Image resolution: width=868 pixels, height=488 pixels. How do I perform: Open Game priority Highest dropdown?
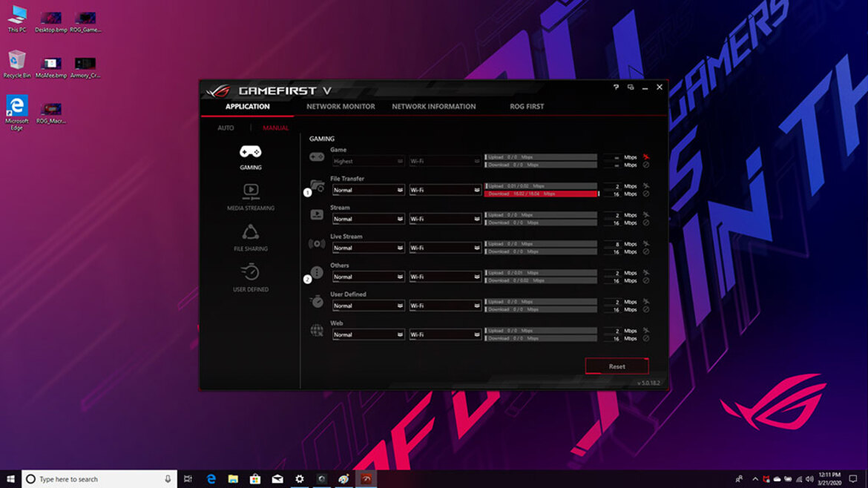[x=368, y=161]
